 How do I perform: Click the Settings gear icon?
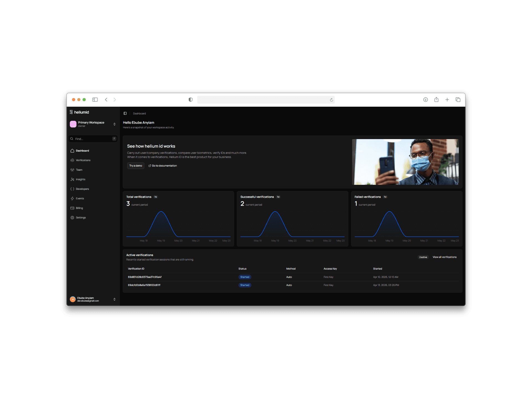click(72, 218)
